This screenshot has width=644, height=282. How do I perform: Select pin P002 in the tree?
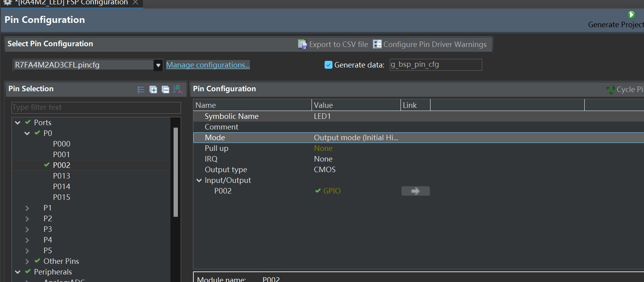pyautogui.click(x=62, y=165)
